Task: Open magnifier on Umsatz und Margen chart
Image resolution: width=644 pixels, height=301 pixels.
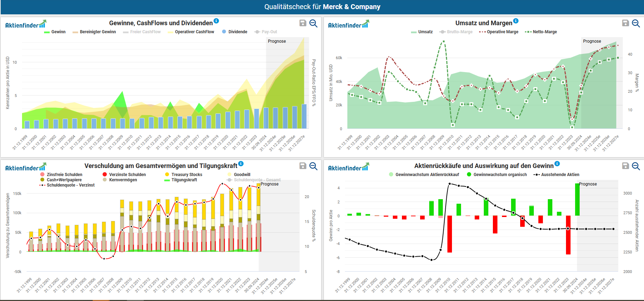Action: tap(636, 23)
